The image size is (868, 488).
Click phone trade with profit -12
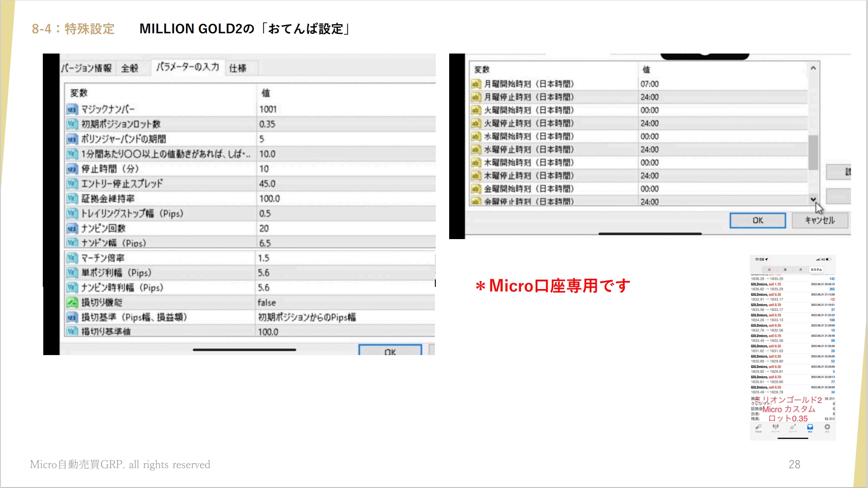tap(793, 297)
